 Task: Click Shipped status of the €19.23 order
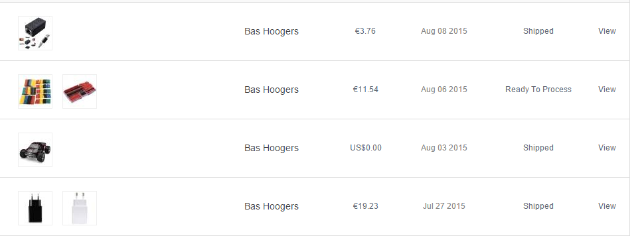tap(538, 206)
